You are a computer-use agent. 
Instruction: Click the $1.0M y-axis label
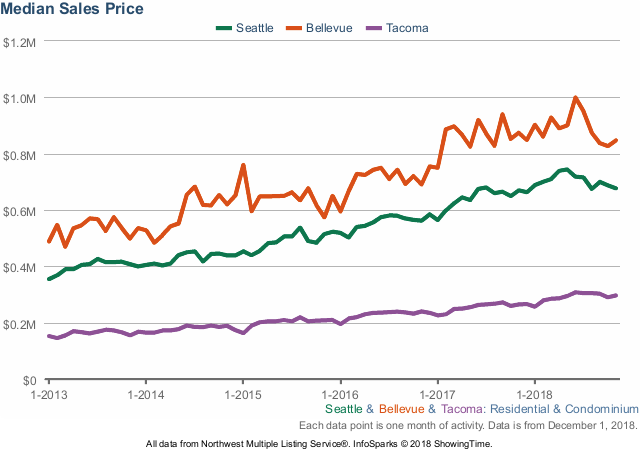tap(20, 99)
